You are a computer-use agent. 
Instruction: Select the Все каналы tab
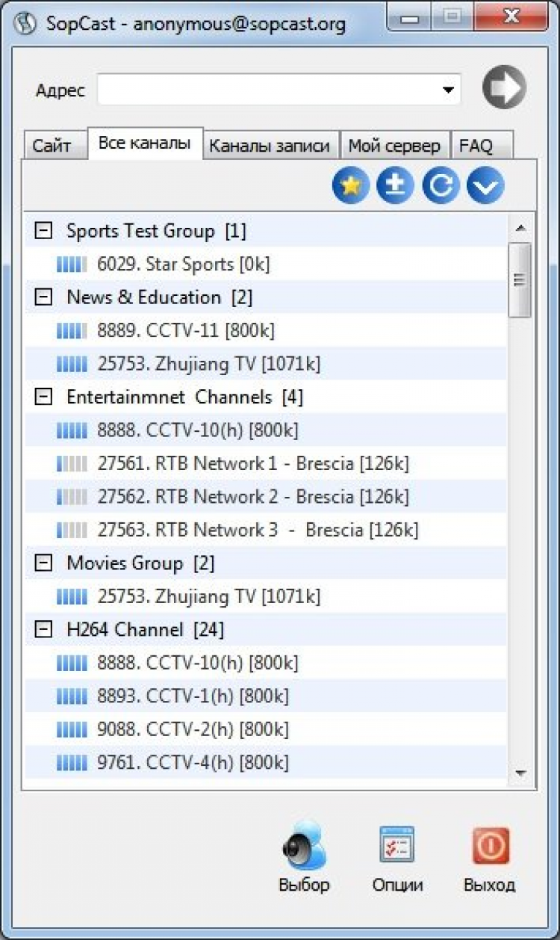pos(144,143)
